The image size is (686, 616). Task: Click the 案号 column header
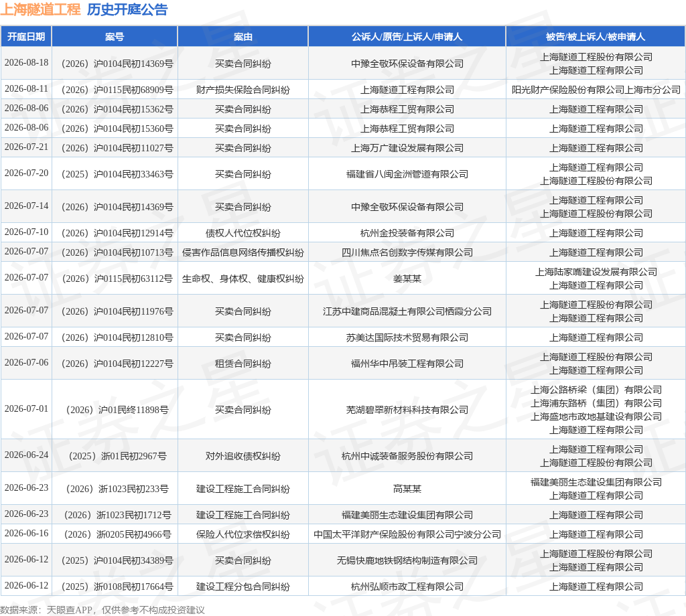coord(115,37)
